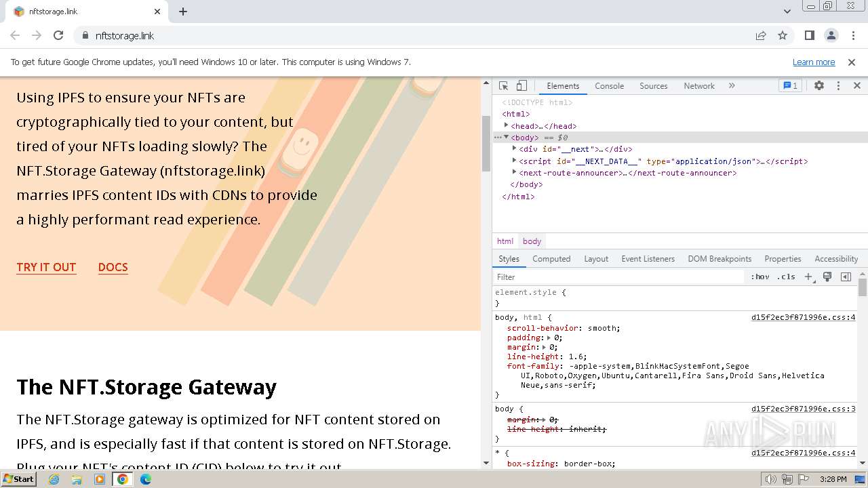Expand the head element node
This screenshot has height=488, width=868.
pyautogui.click(x=506, y=125)
